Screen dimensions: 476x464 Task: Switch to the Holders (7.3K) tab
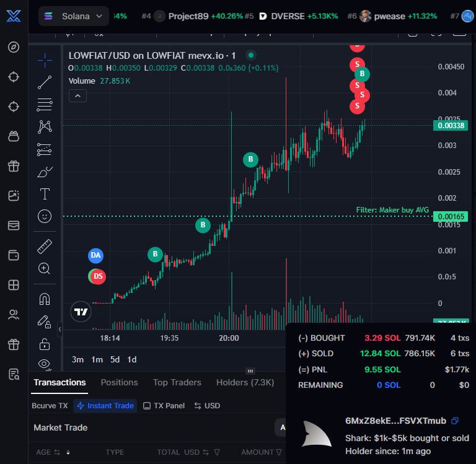245,382
